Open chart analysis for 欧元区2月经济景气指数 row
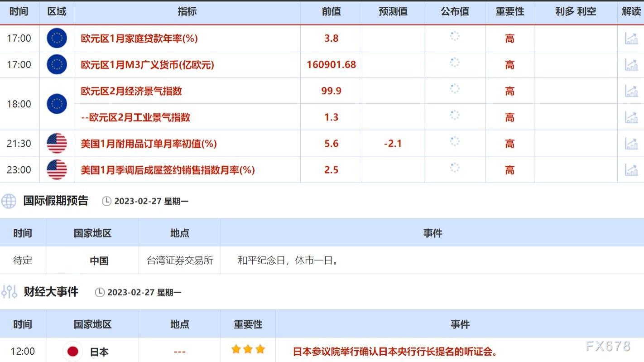The height and width of the screenshot is (362, 644). coord(631,91)
